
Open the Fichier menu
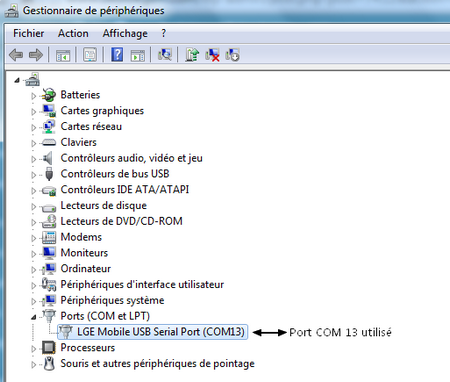[28, 33]
